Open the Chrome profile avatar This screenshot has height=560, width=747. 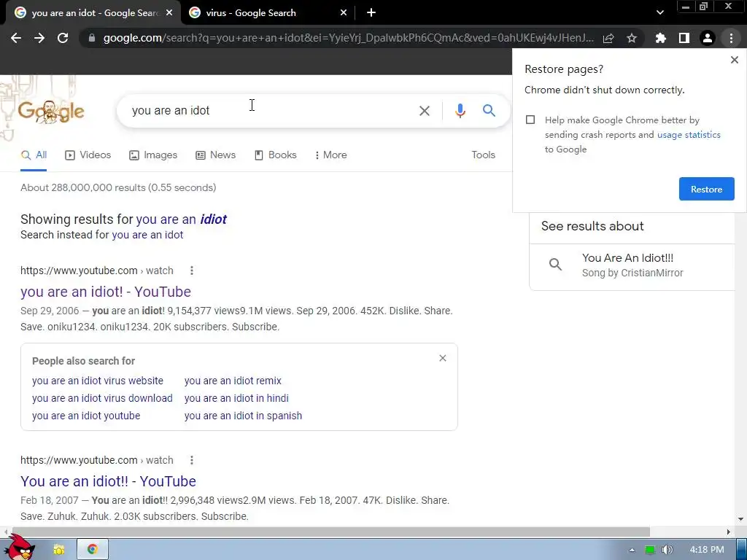click(x=708, y=38)
